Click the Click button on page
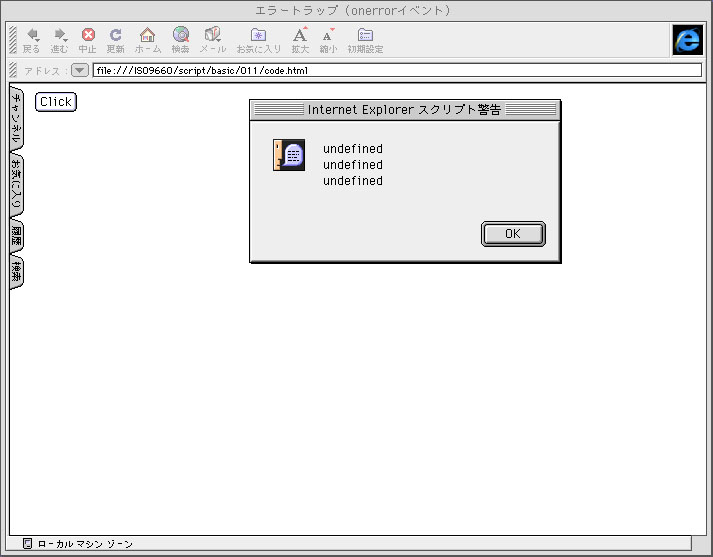This screenshot has height=557, width=713. (56, 102)
